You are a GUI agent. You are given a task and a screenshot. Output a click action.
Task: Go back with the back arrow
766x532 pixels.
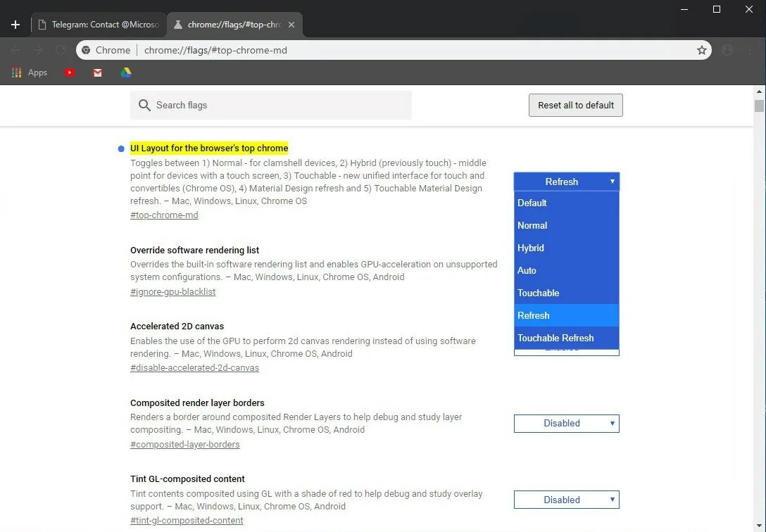coord(15,50)
